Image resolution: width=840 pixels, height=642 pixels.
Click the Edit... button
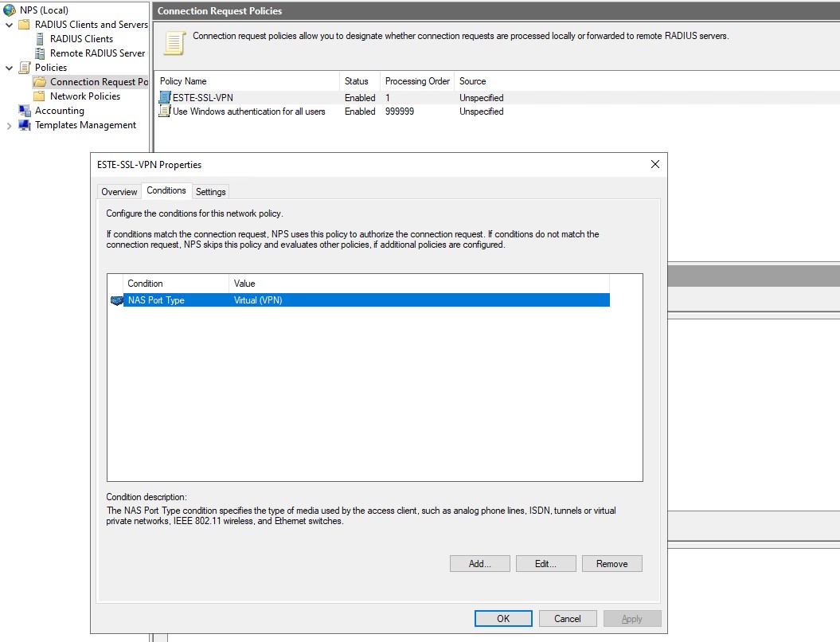[545, 564]
